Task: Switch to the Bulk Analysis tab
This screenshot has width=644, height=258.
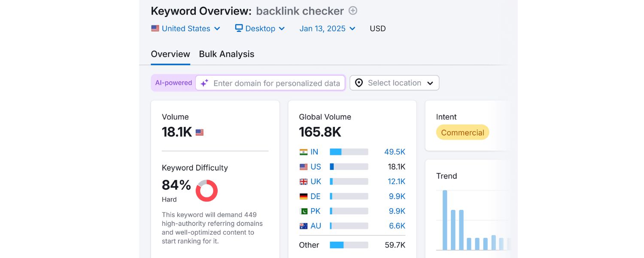Action: tap(226, 54)
